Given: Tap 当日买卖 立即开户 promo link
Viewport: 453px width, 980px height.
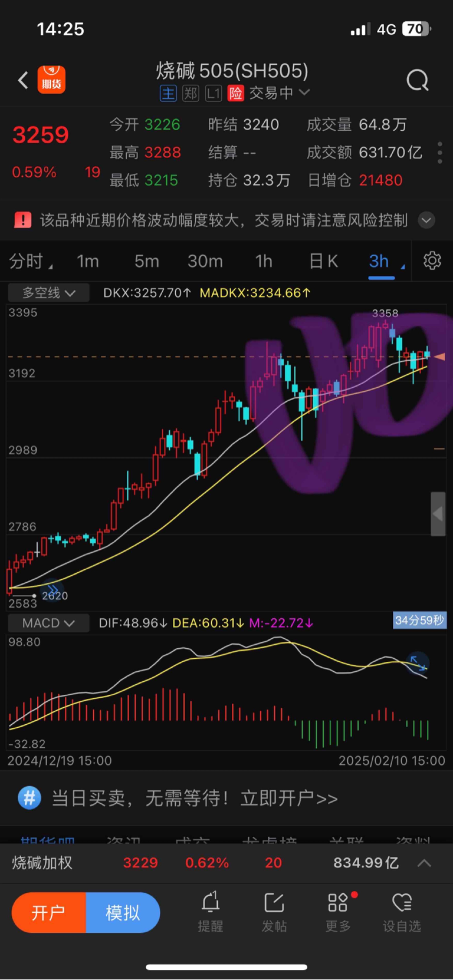Looking at the screenshot, I should (x=194, y=798).
